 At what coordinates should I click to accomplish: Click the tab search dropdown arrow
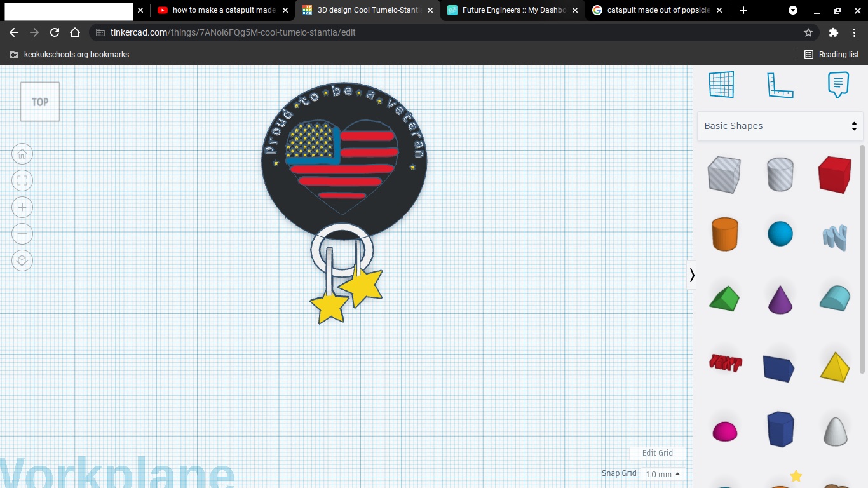point(793,10)
